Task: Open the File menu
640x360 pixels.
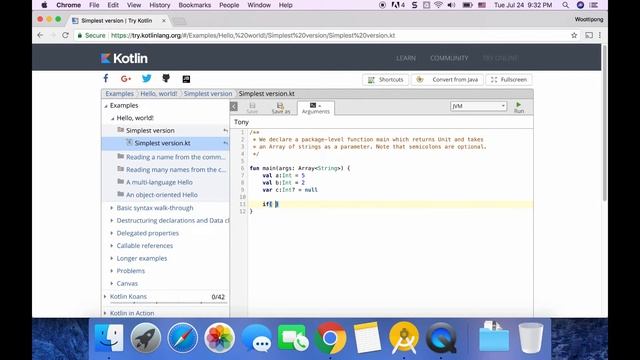Action: (94, 5)
